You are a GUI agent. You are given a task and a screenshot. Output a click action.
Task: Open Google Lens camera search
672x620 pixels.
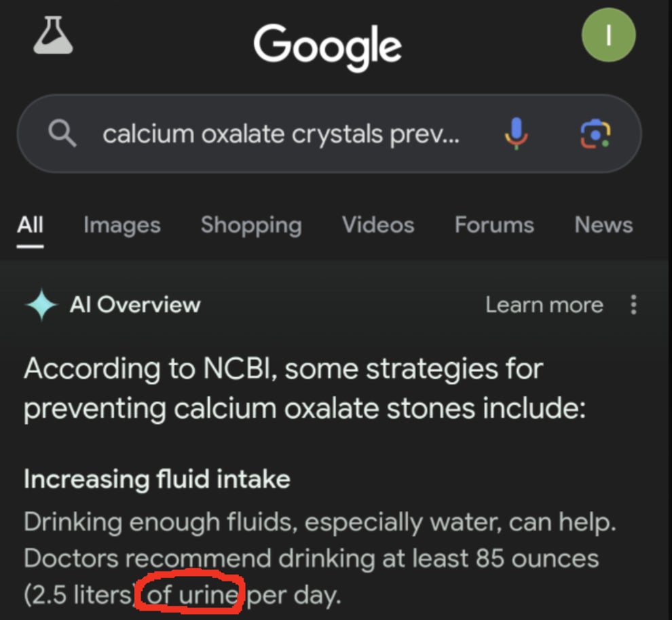(x=595, y=134)
